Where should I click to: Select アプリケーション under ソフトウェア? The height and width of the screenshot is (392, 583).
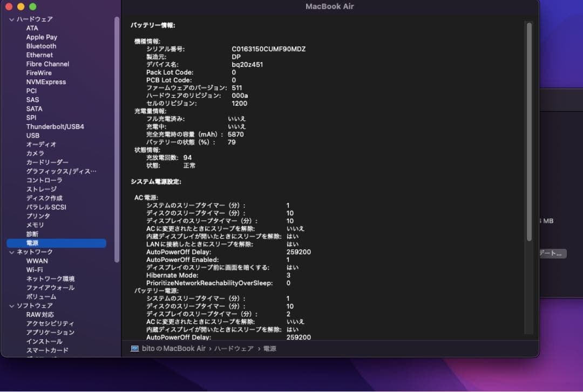[50, 333]
